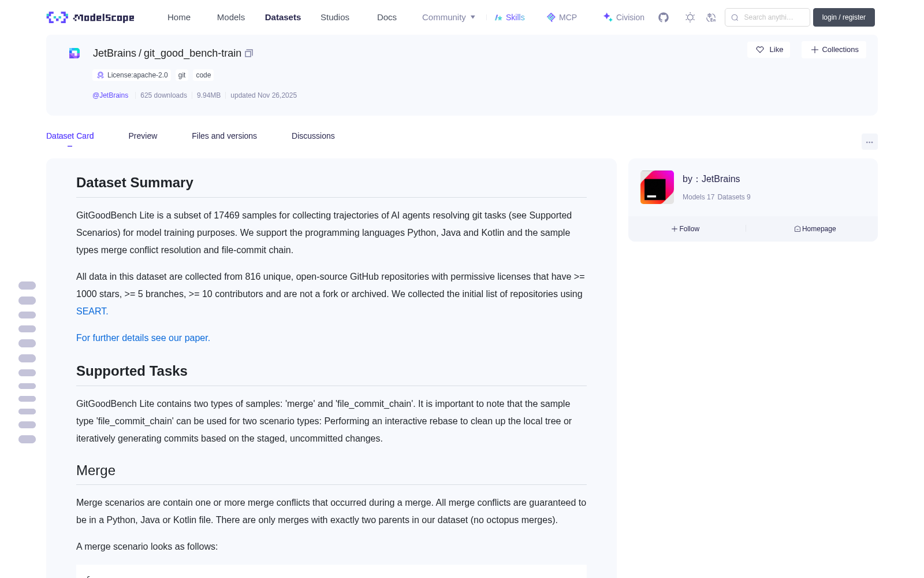Expand the Community dropdown menu
The image size is (924, 578).
[449, 17]
